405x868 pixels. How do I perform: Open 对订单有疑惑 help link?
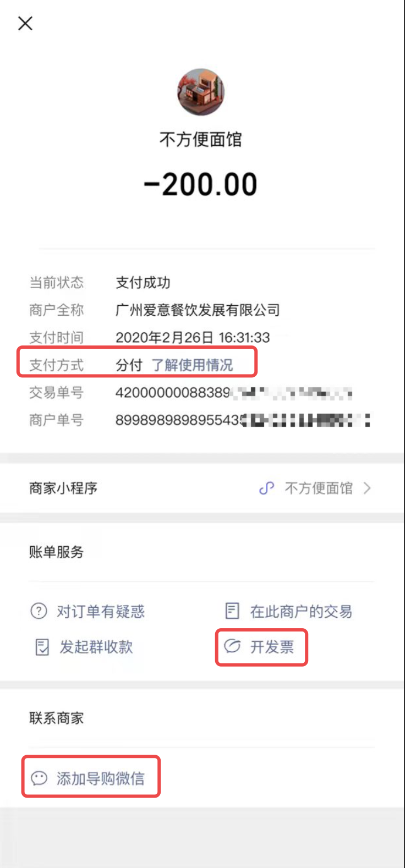point(101,612)
